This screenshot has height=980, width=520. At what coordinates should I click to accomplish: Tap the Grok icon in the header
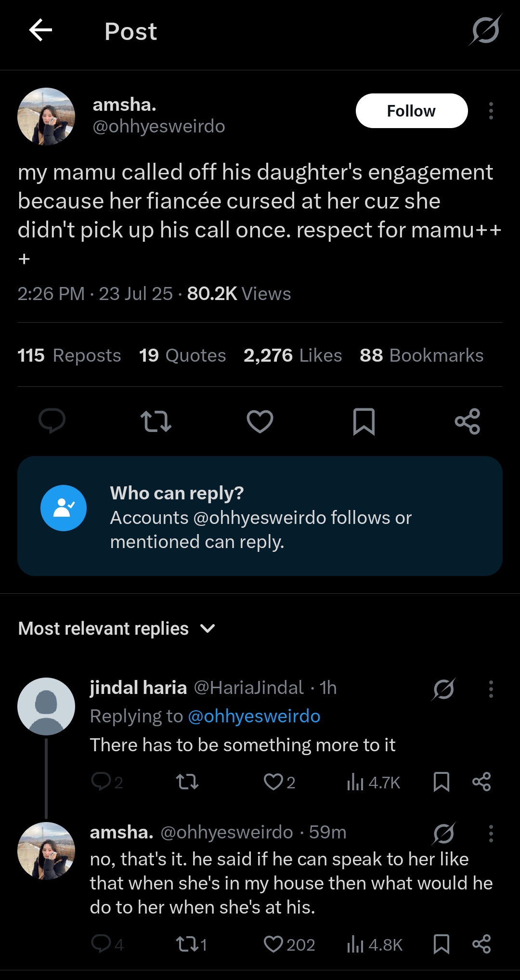coord(485,30)
